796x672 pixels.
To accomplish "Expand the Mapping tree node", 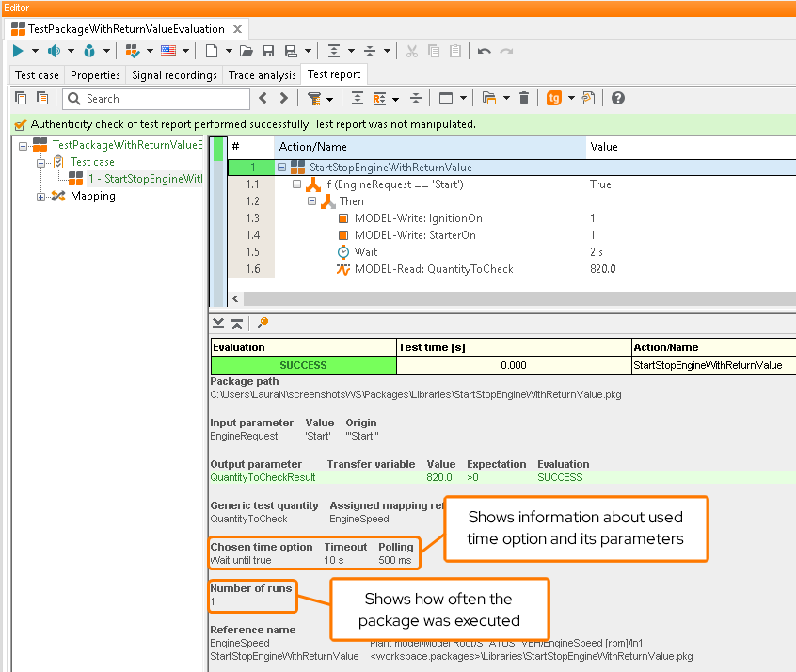I will (40, 197).
